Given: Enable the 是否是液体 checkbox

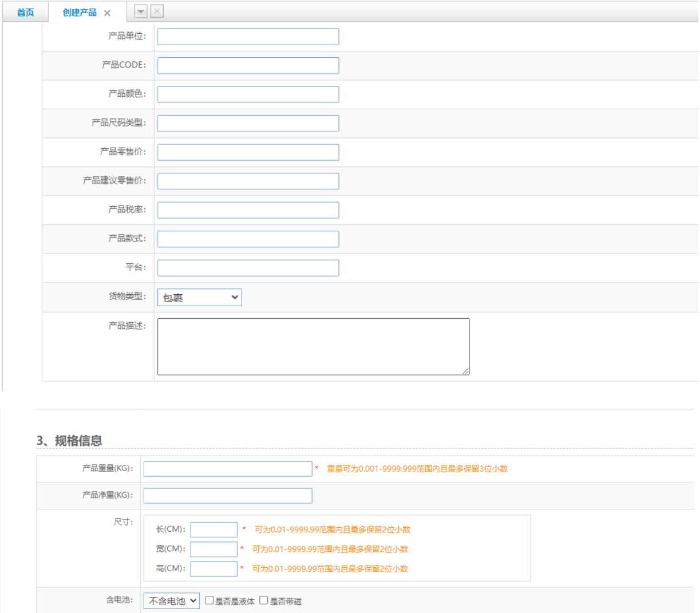Looking at the screenshot, I should coord(209,600).
